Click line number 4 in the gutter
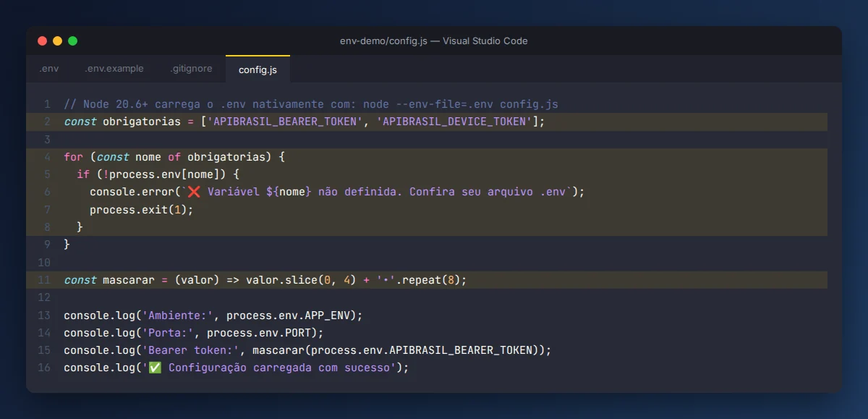Image resolution: width=868 pixels, height=419 pixels. pos(47,157)
